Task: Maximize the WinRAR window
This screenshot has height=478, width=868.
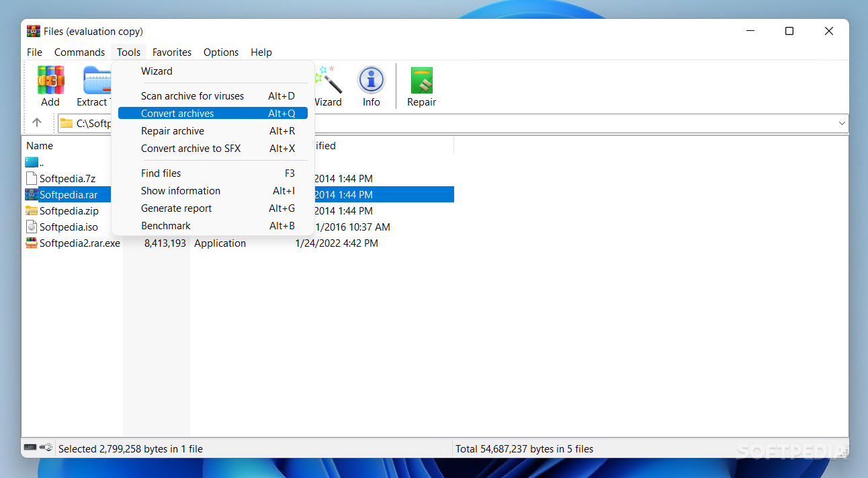Action: 789,31
